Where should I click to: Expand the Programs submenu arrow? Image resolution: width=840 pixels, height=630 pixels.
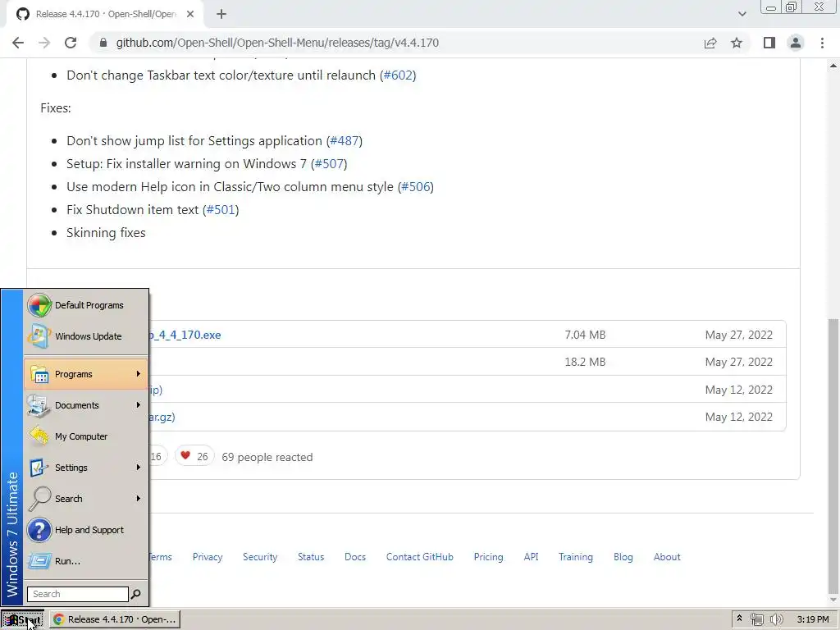[x=138, y=374]
